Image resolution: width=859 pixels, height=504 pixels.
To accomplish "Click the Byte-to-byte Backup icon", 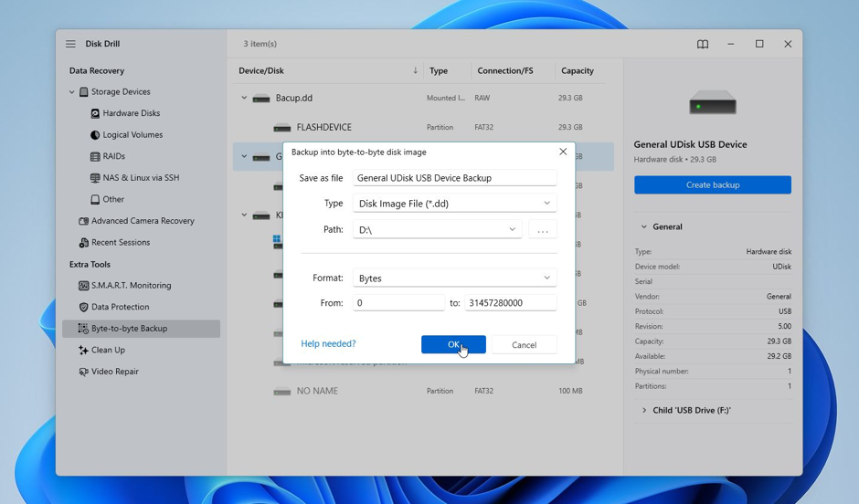I will coord(83,329).
